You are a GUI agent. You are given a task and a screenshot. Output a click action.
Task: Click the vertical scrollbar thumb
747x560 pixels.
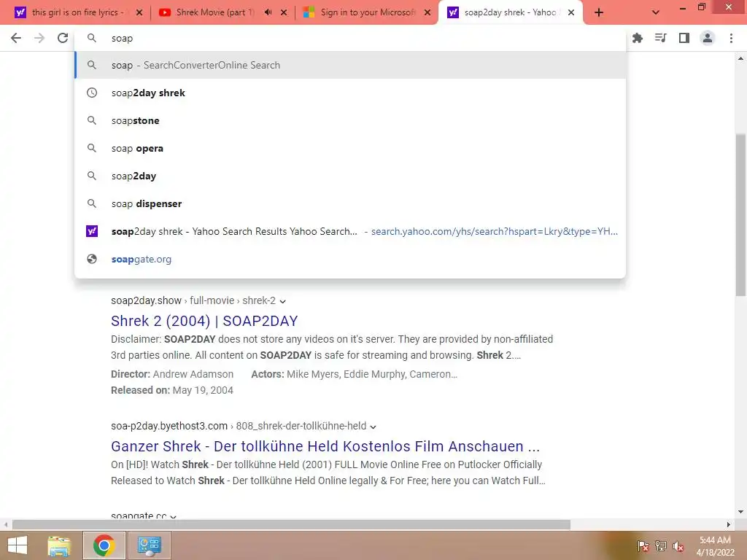pos(740,214)
